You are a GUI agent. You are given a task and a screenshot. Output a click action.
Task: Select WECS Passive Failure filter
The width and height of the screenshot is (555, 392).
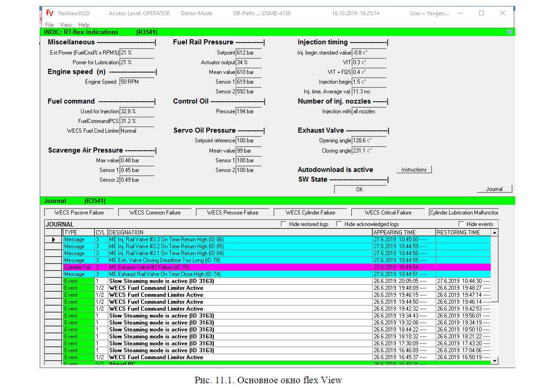coord(79,213)
